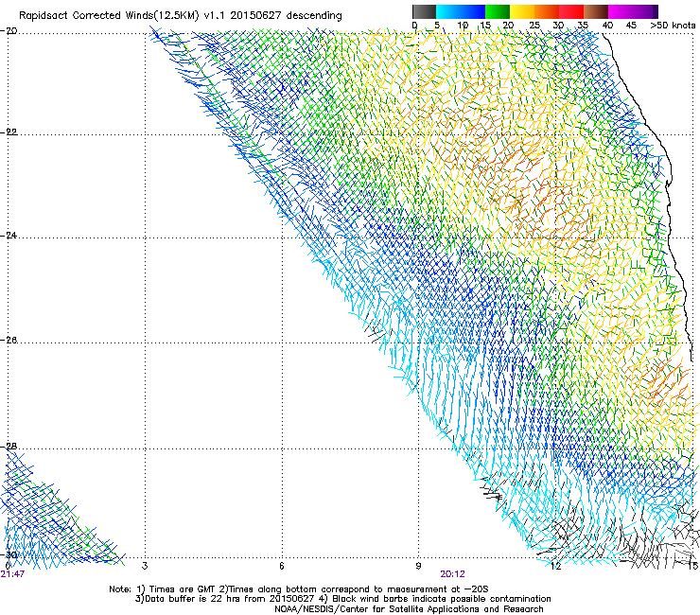Click the 'NOAA/NESDIS/Center for Satellite Applications and Research' credit
Image resolution: width=700 pixels, height=615 pixels.
tap(409, 609)
